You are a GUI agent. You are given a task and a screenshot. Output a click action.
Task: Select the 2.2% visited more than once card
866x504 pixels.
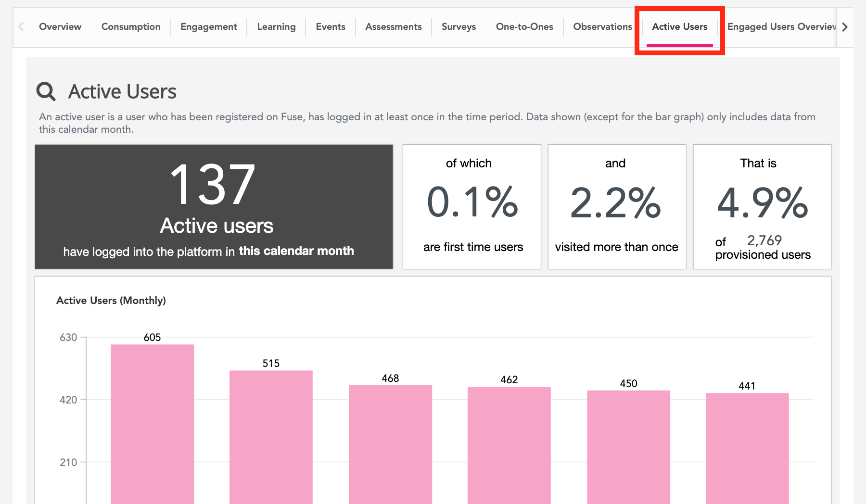pos(617,207)
